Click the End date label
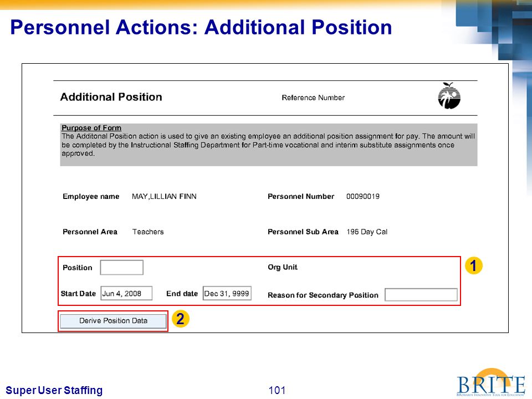This screenshot has width=532, height=399. point(182,294)
